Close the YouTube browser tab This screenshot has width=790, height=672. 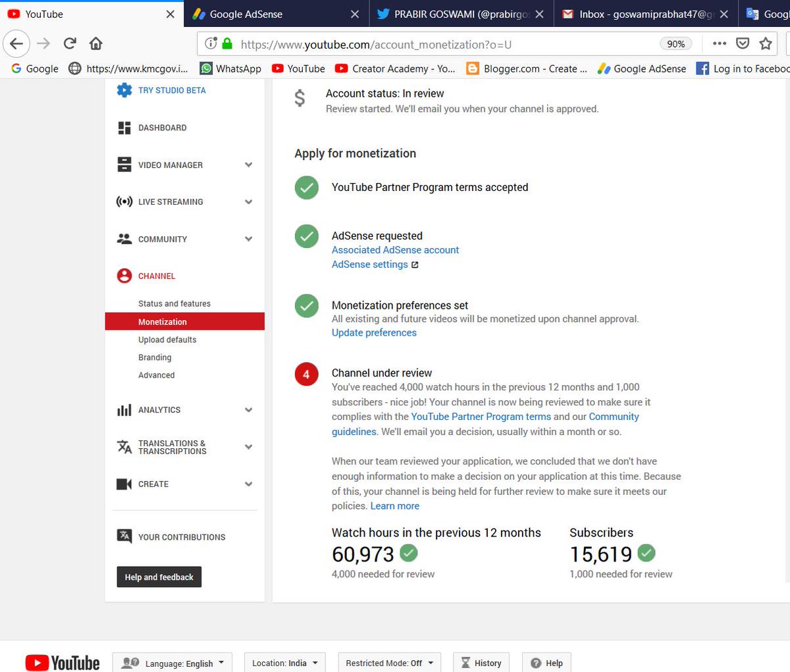coord(170,14)
